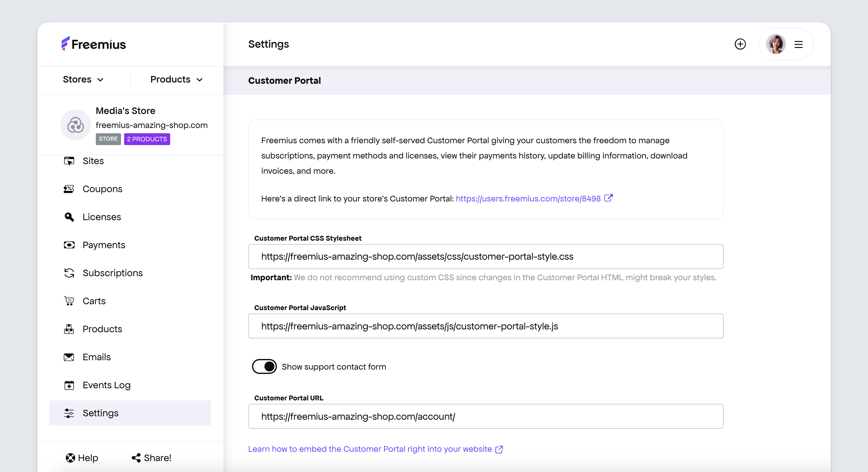Open the users.freemius.com/store/8498 link

528,199
